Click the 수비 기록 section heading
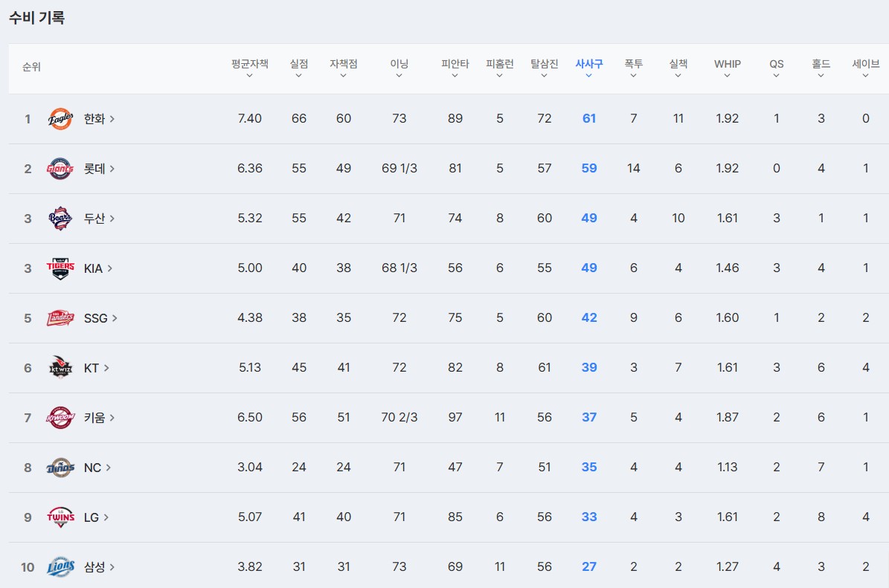 (37, 19)
